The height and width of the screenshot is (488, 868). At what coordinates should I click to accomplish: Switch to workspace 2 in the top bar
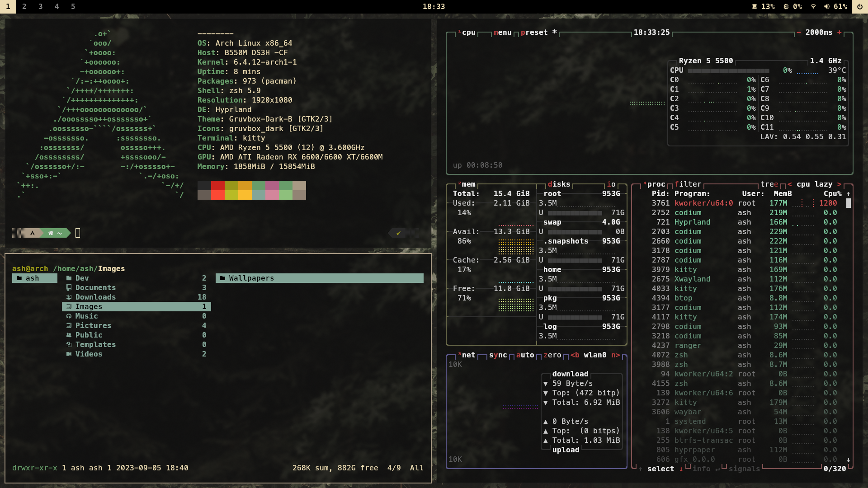24,6
